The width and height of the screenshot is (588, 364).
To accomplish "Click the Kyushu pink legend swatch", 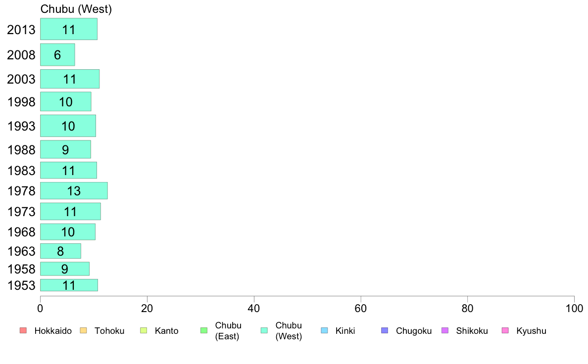I will pos(505,330).
